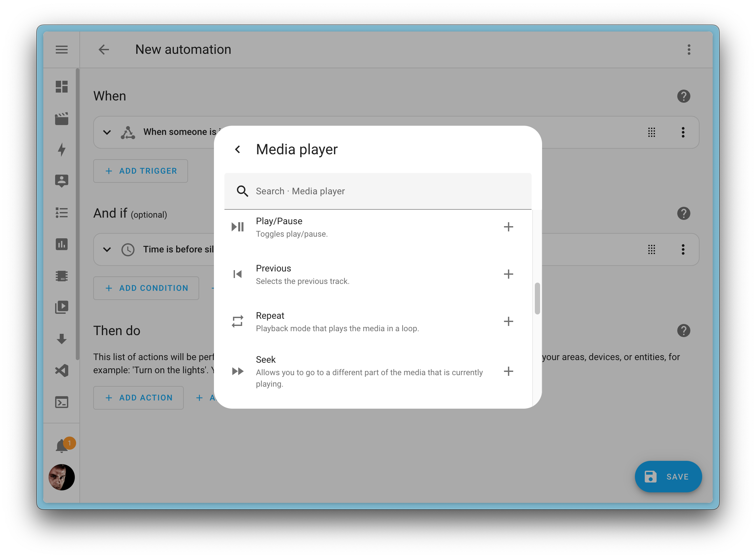Click the Play/Pause toggle icon
Viewport: 756px width, 558px height.
(x=238, y=226)
